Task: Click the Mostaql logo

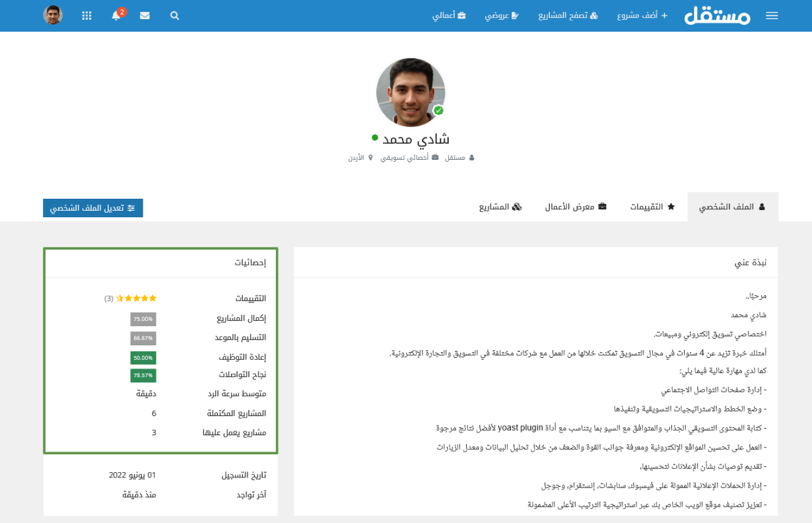Action: (717, 16)
